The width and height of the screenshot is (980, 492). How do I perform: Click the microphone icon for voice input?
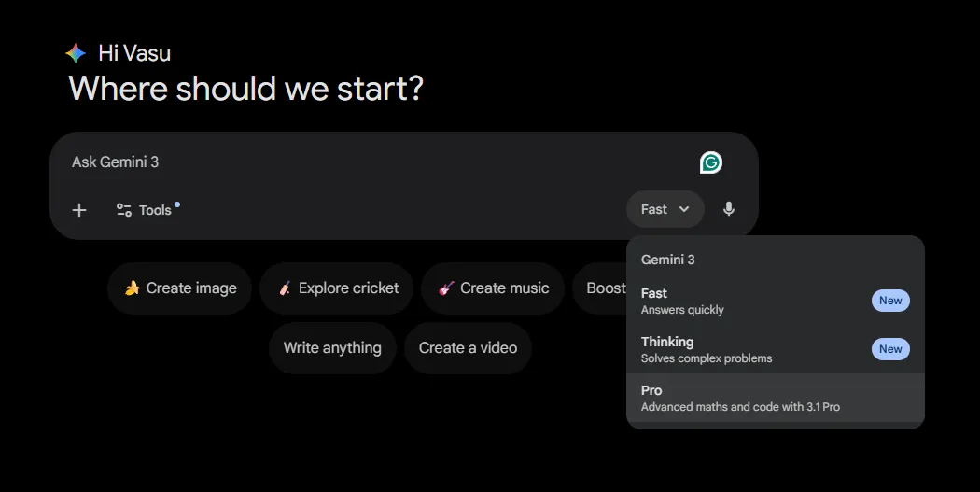[729, 209]
